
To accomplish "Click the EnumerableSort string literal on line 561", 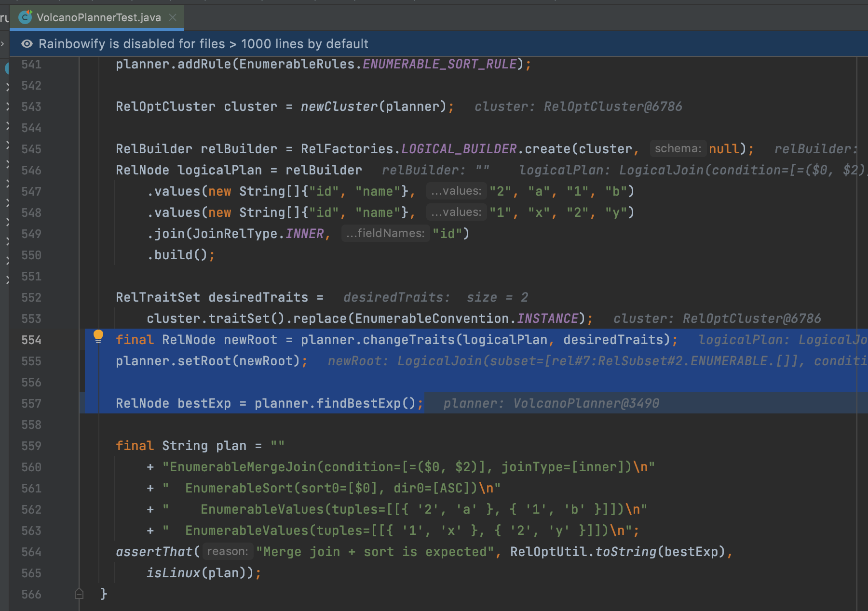I will (332, 488).
